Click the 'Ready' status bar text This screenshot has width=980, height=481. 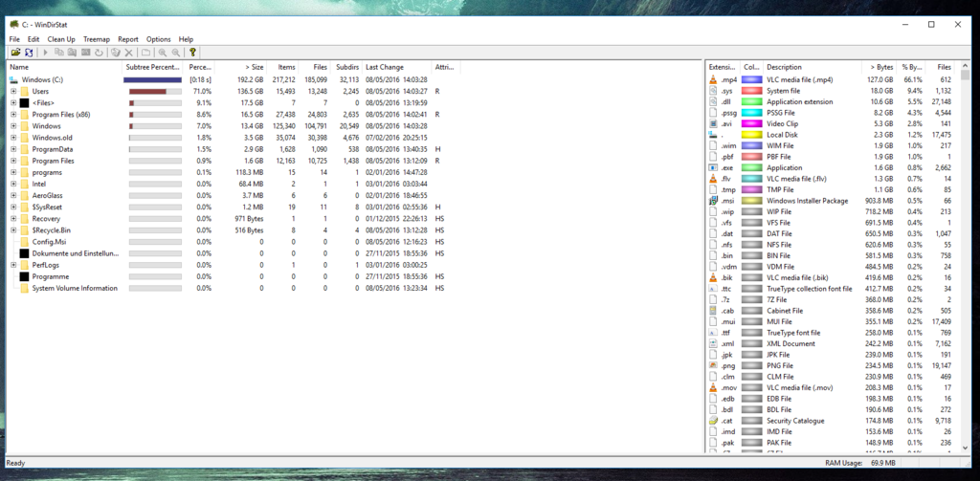tap(15, 464)
